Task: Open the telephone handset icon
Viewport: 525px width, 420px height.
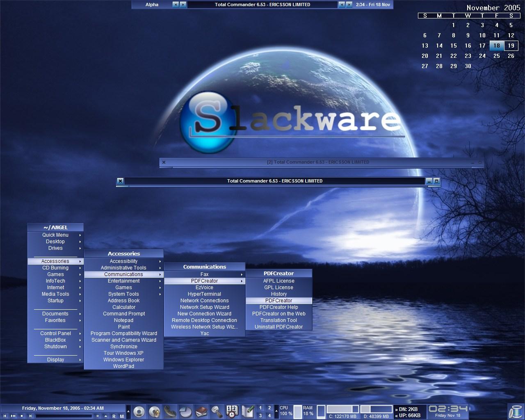Action: [170, 411]
